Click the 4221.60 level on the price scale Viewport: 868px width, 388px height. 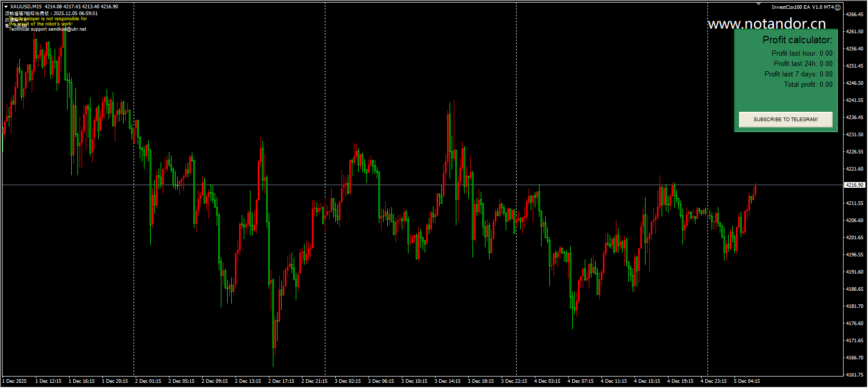pyautogui.click(x=854, y=169)
